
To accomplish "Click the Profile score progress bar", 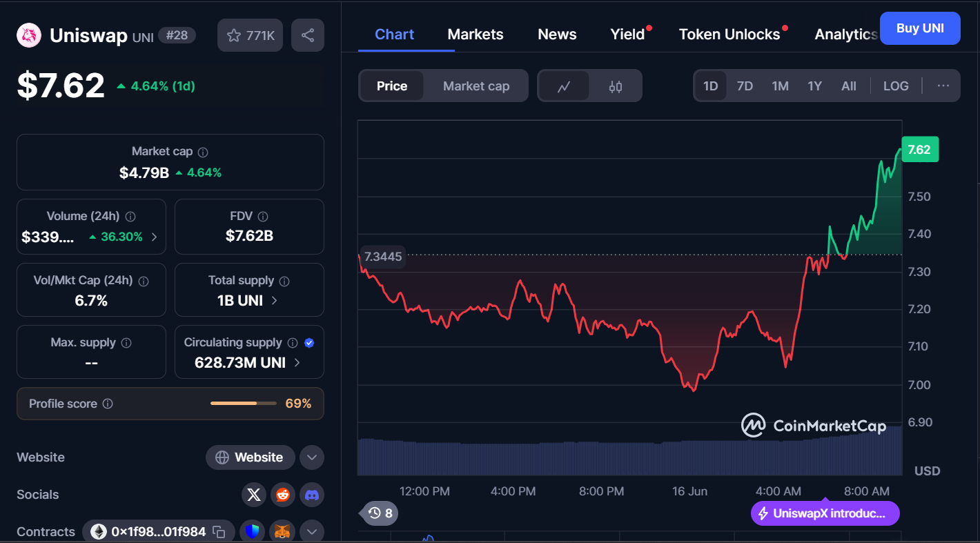I will click(244, 403).
